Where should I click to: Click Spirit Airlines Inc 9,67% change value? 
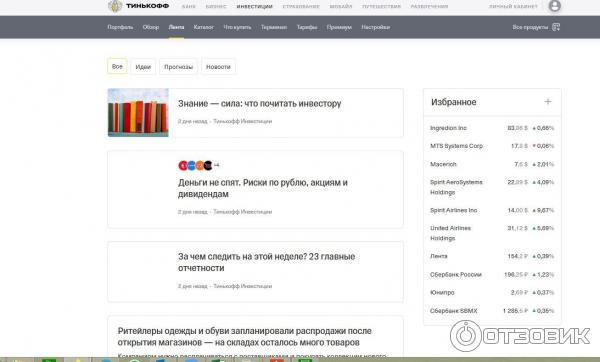click(x=543, y=210)
